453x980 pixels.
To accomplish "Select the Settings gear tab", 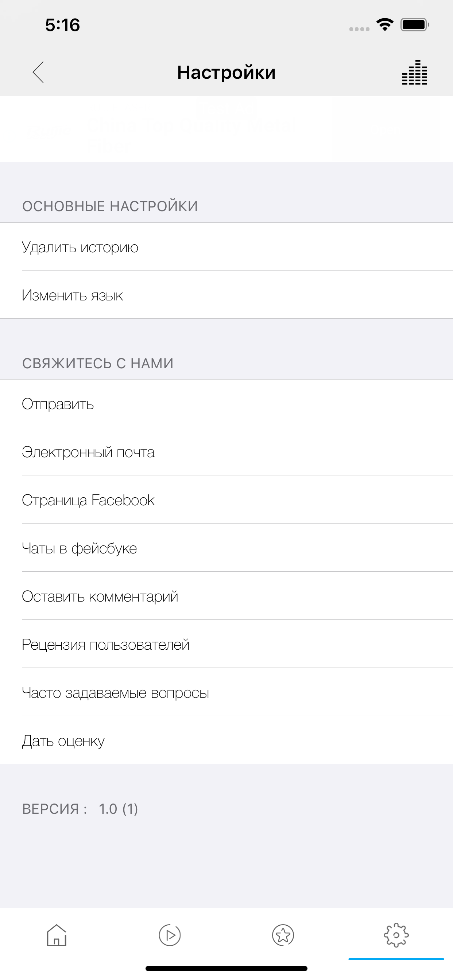I will 396,935.
